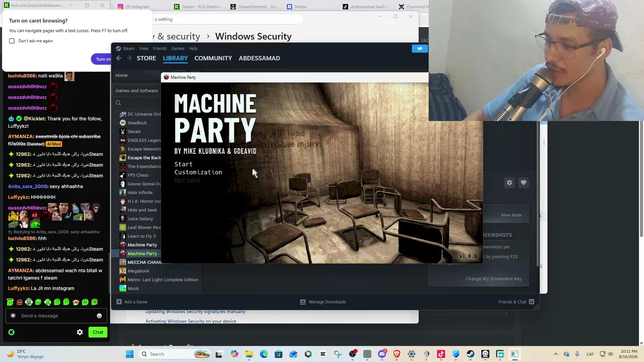Viewport: 644px width, 362px height.
Task: Click the taskbar Search box
Action: (x=175, y=354)
